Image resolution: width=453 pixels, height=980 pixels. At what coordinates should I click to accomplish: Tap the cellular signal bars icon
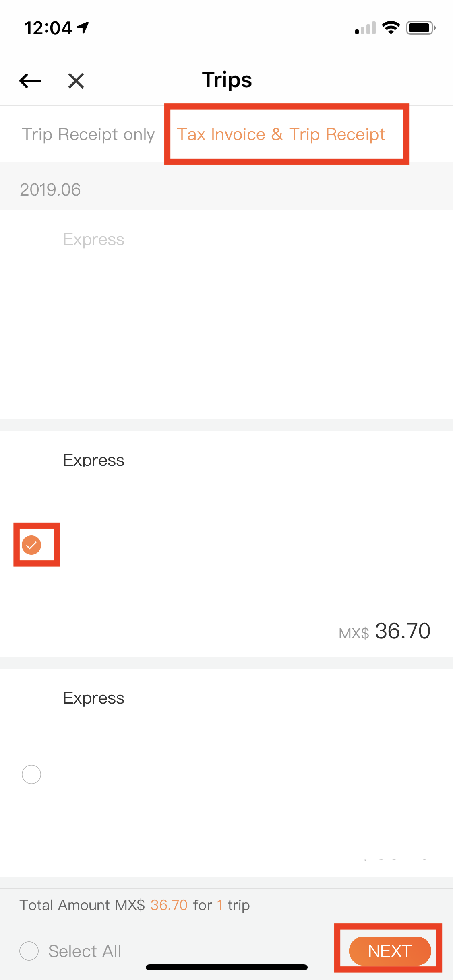pyautogui.click(x=365, y=28)
